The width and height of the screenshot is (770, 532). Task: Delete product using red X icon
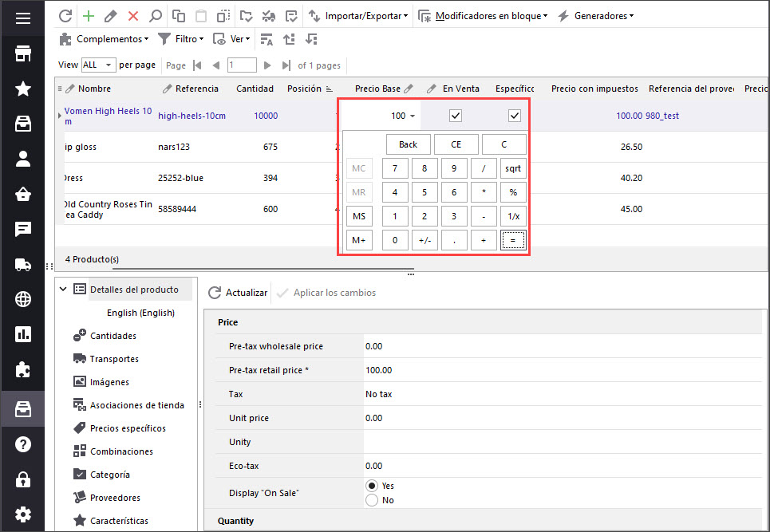pos(133,16)
